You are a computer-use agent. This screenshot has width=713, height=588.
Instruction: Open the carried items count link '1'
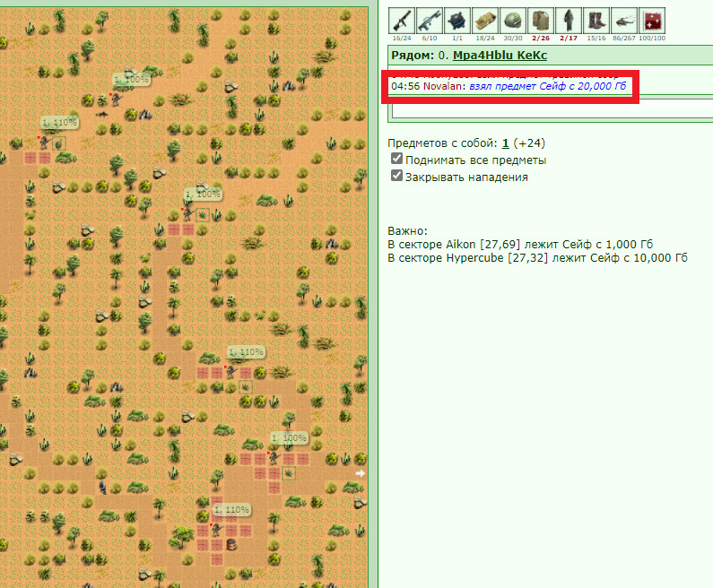pos(505,143)
